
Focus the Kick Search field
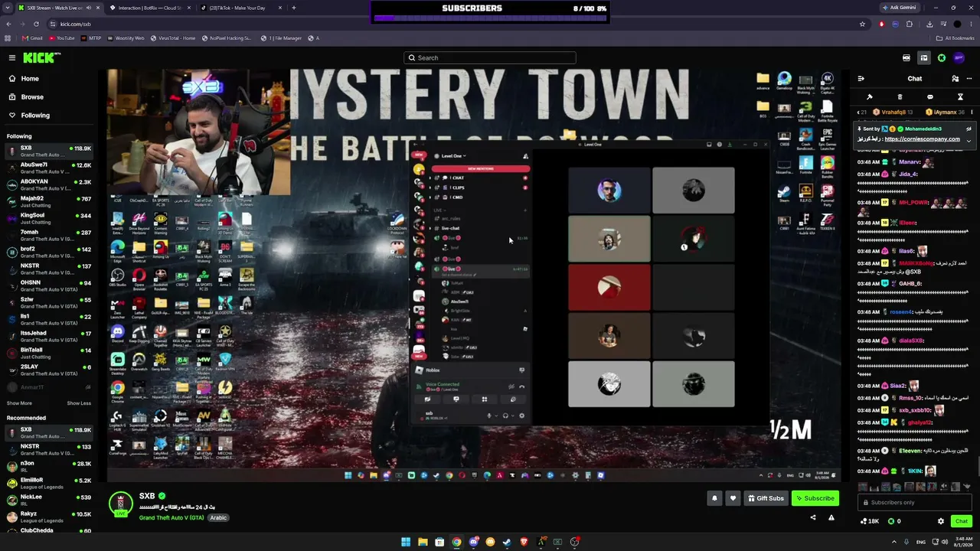pyautogui.click(x=490, y=57)
